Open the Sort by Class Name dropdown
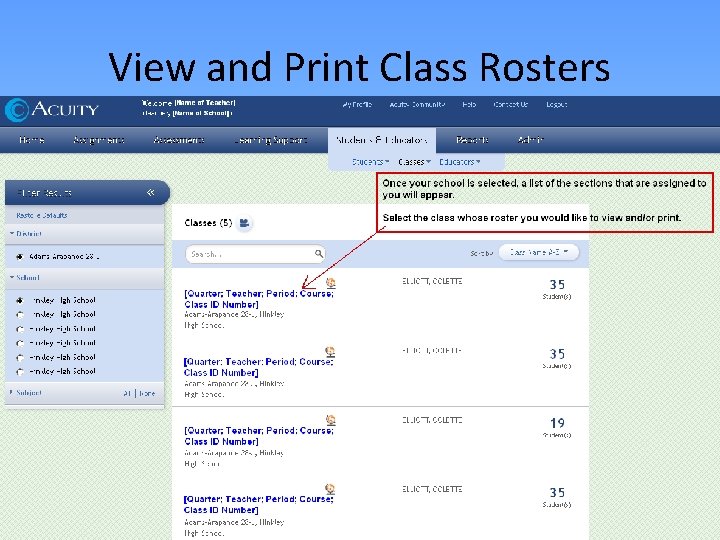This screenshot has height=540, width=720. [539, 252]
